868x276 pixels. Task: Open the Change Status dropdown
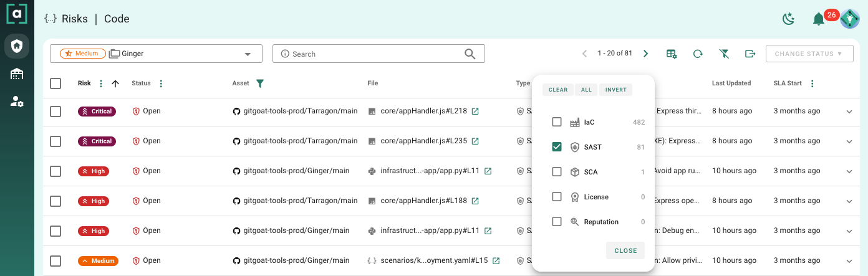(x=809, y=54)
